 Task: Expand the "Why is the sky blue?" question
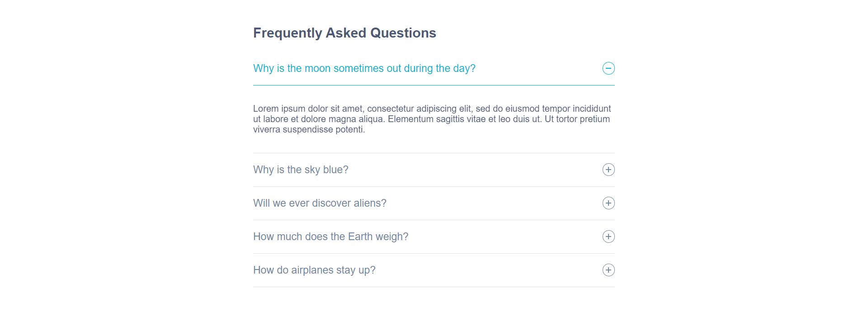coord(301,170)
